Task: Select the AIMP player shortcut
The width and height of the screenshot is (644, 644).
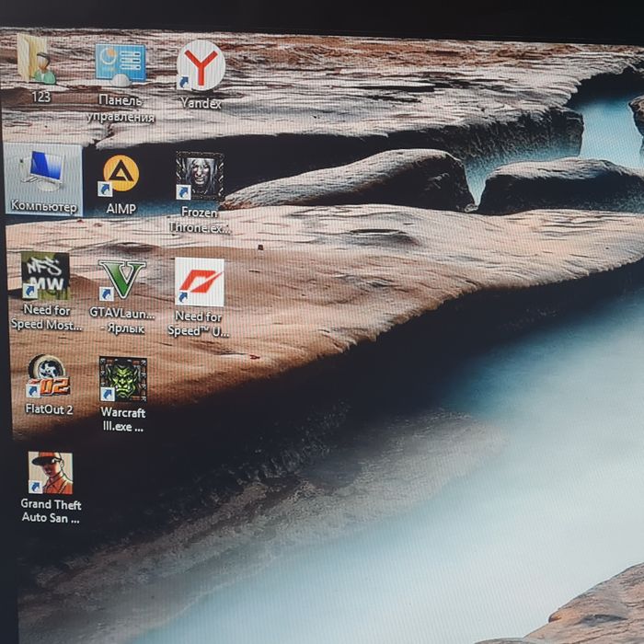Action: (x=119, y=176)
